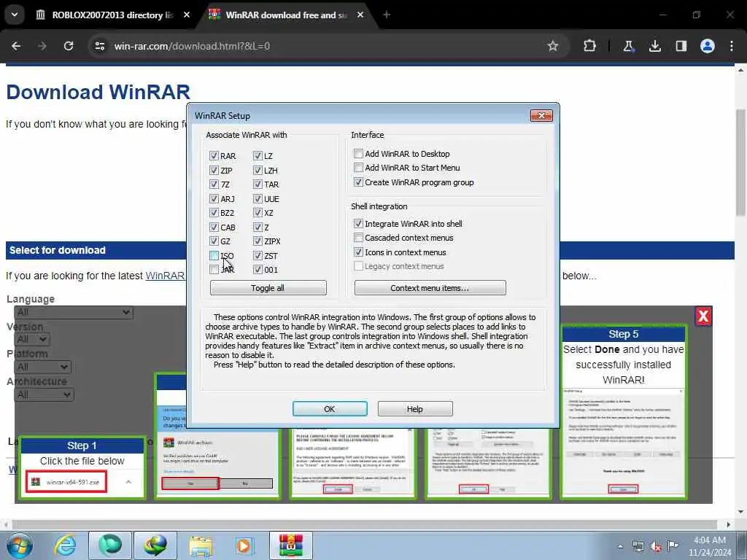Switch to WinRAR download free tab

click(x=286, y=15)
